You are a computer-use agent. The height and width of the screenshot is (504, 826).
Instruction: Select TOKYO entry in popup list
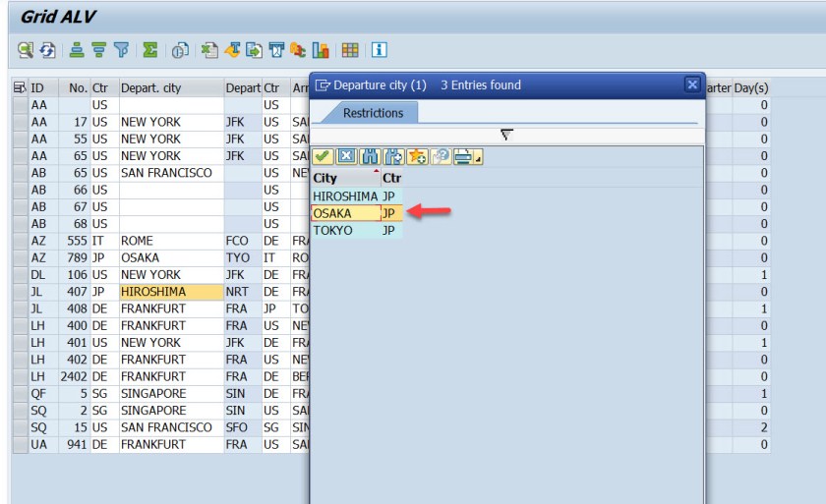coord(345,230)
